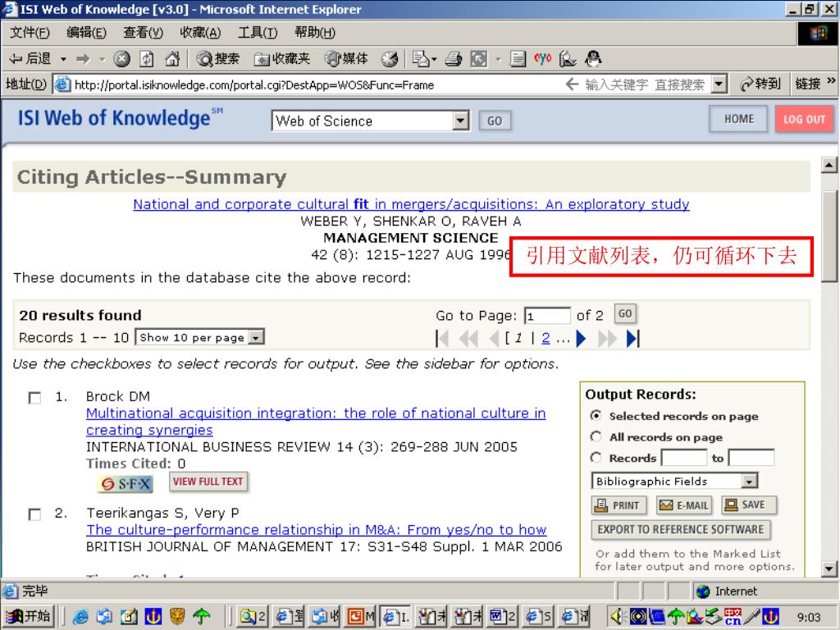Open 'National and corporate cultural fit' article link
Viewport: 840px width, 630px height.
tap(411, 204)
